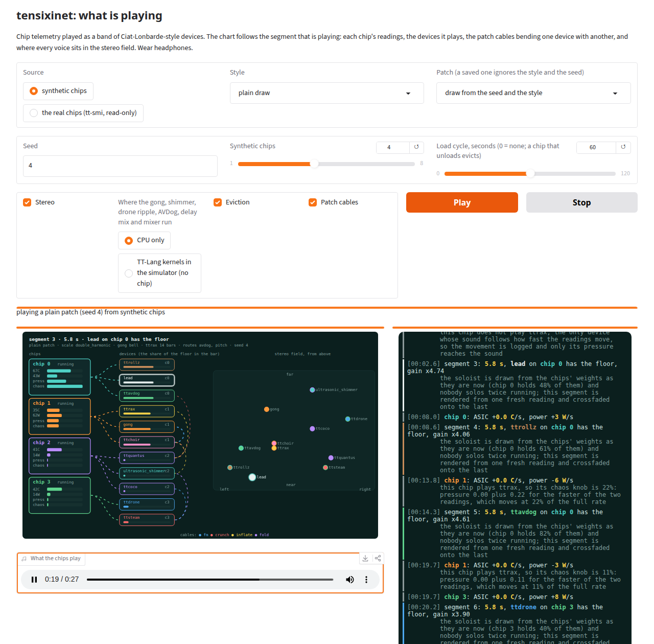Click the Stop button

[581, 202]
